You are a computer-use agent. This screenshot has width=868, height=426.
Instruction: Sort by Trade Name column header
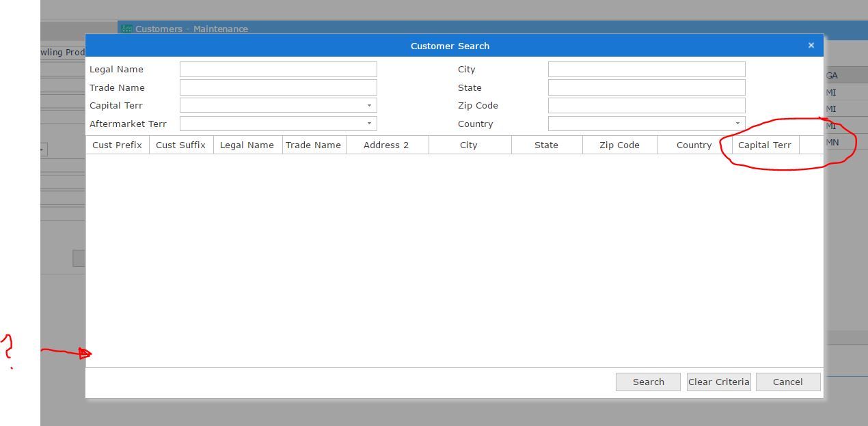(x=314, y=145)
